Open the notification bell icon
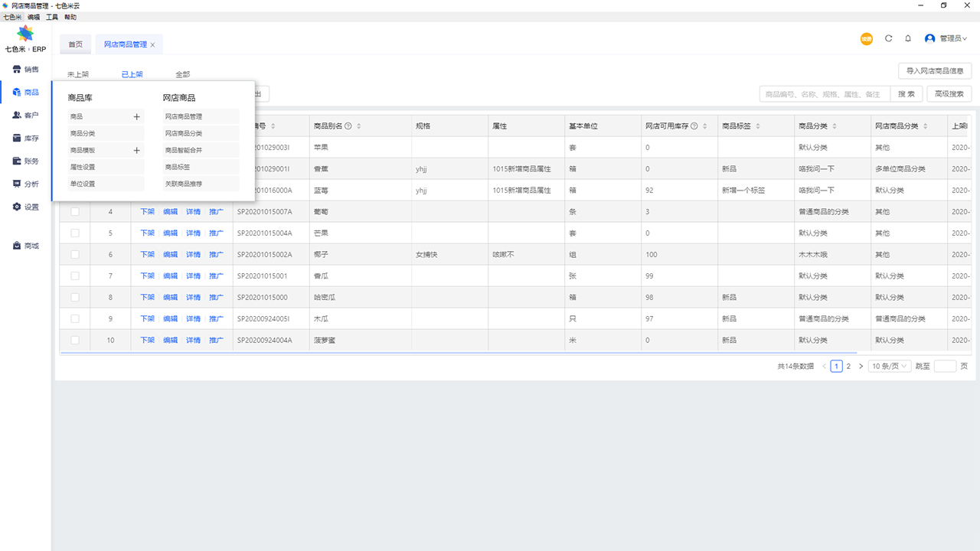The height and width of the screenshot is (551, 980). point(907,37)
